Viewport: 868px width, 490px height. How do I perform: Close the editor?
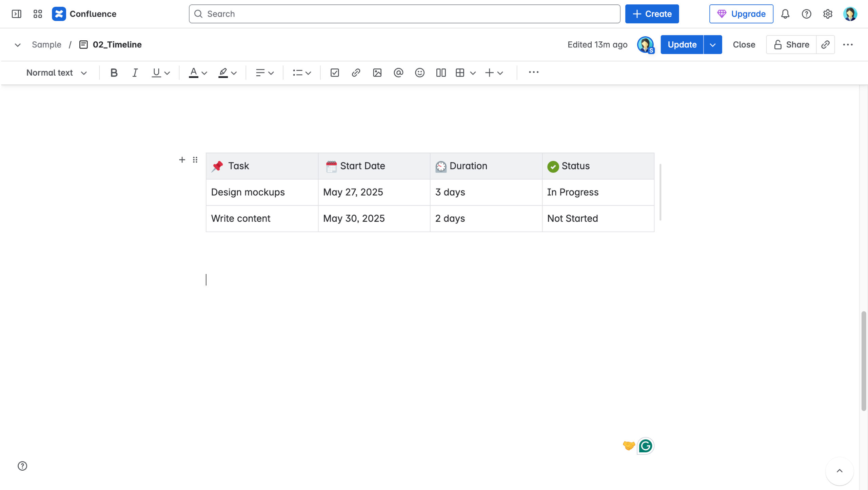[x=744, y=44]
